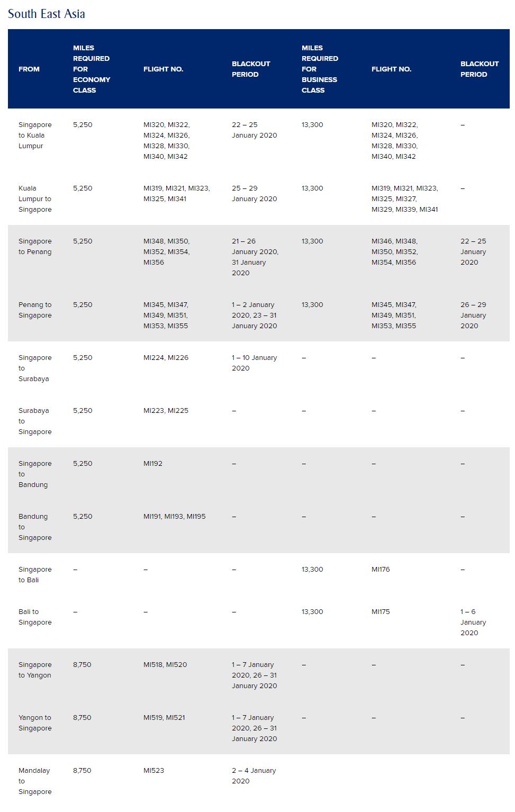Click business class flight MI176
Image resolution: width=515 pixels, height=812 pixels.
pyautogui.click(x=381, y=569)
